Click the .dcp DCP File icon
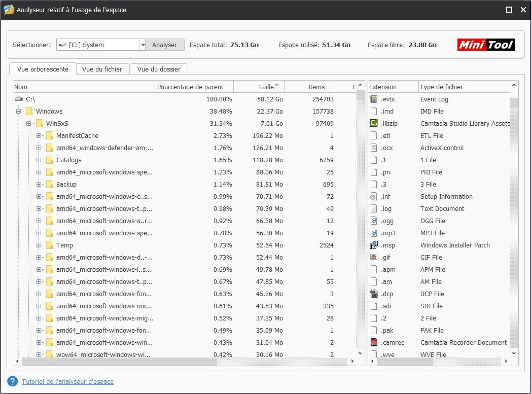This screenshot has height=394, width=532. [x=374, y=294]
